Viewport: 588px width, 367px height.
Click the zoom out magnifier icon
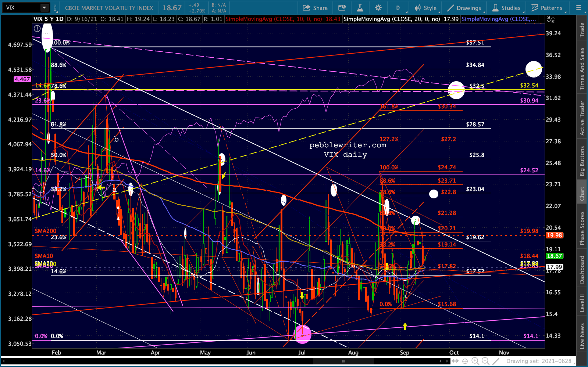click(x=485, y=361)
